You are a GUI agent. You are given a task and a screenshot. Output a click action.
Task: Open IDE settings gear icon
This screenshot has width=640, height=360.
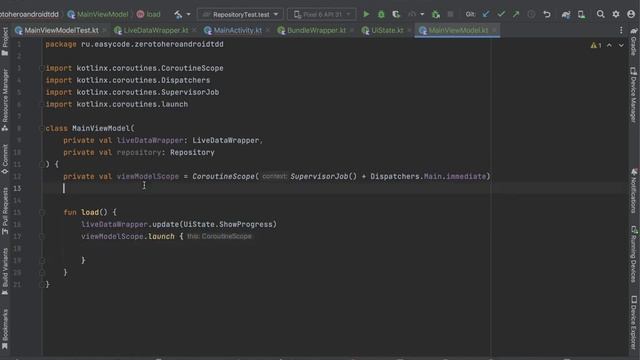point(616,14)
